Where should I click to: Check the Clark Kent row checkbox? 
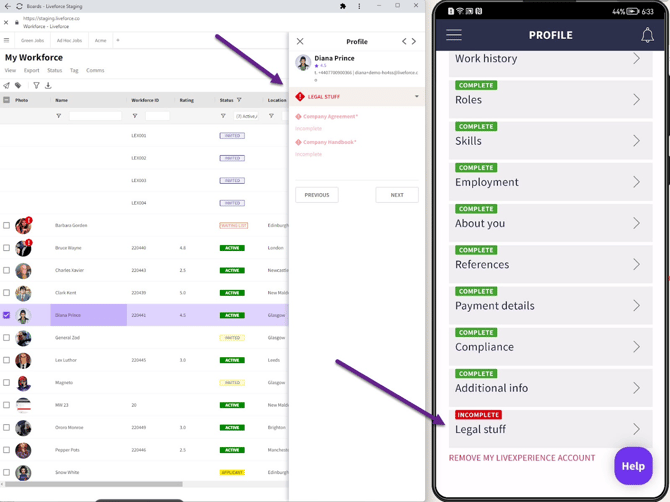(6, 293)
